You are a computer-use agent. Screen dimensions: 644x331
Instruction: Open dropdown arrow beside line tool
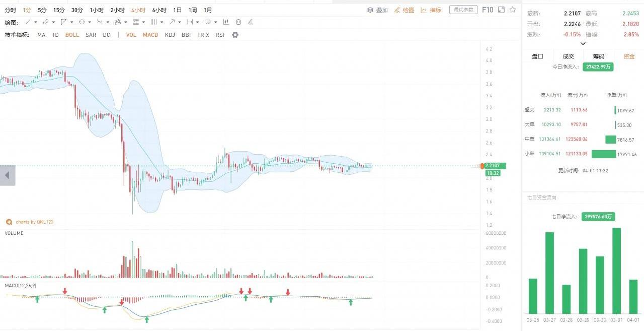click(36, 22)
